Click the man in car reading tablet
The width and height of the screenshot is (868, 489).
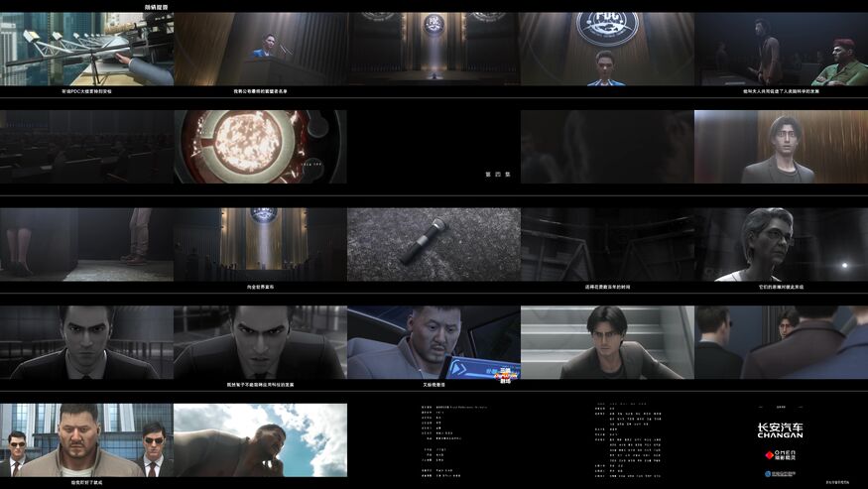click(x=434, y=342)
